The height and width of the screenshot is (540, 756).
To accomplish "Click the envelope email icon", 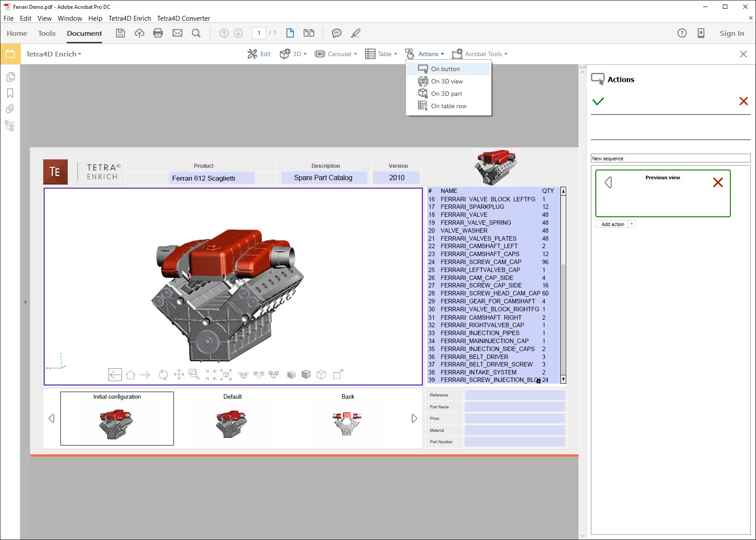I will pos(177,33).
